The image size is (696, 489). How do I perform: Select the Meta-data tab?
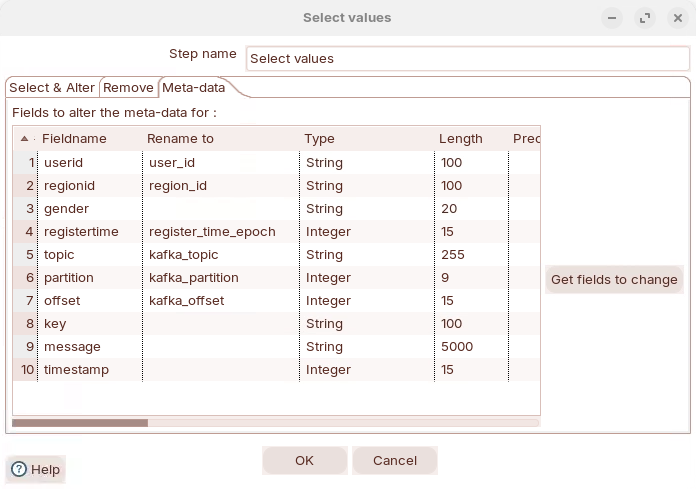pyautogui.click(x=194, y=88)
